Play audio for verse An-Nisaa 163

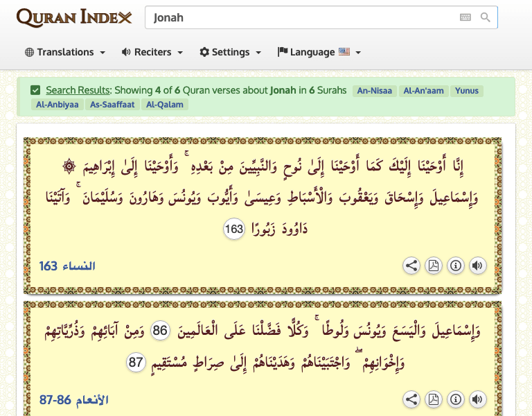point(477,266)
